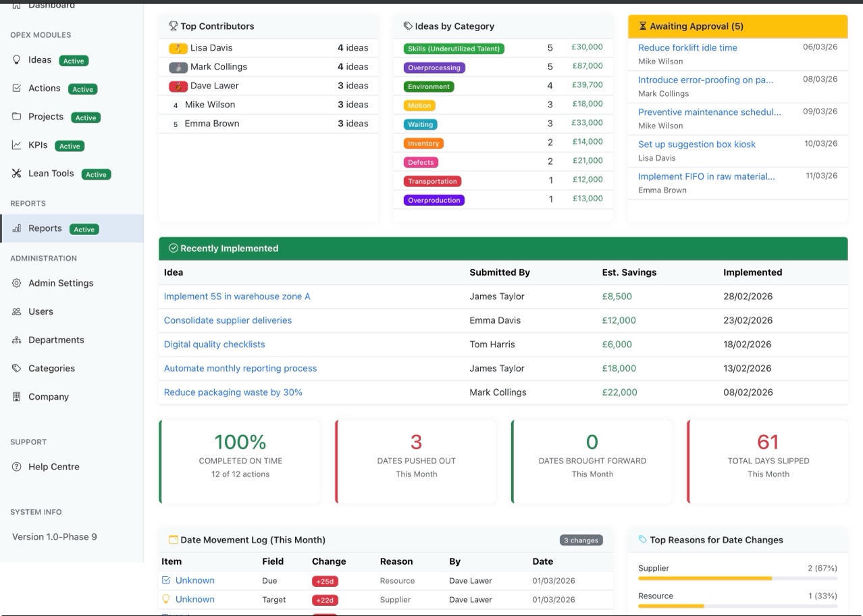Open the Reduce forklift idle time approval item
The width and height of the screenshot is (863, 616).
[x=687, y=47]
